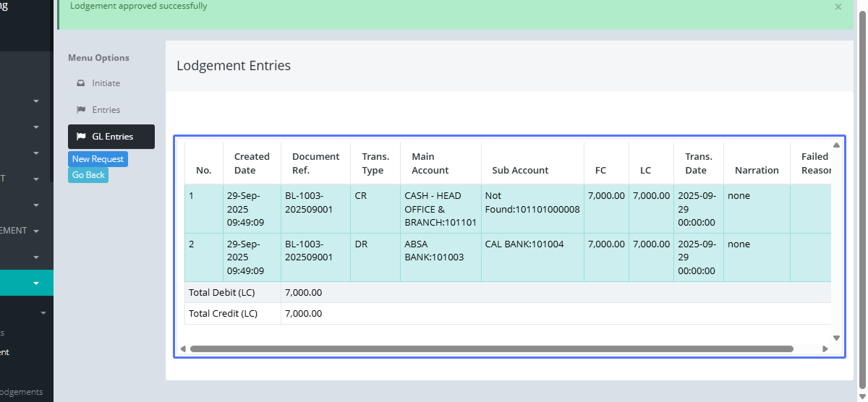Click the flag icon beside GL Entries

click(x=81, y=137)
